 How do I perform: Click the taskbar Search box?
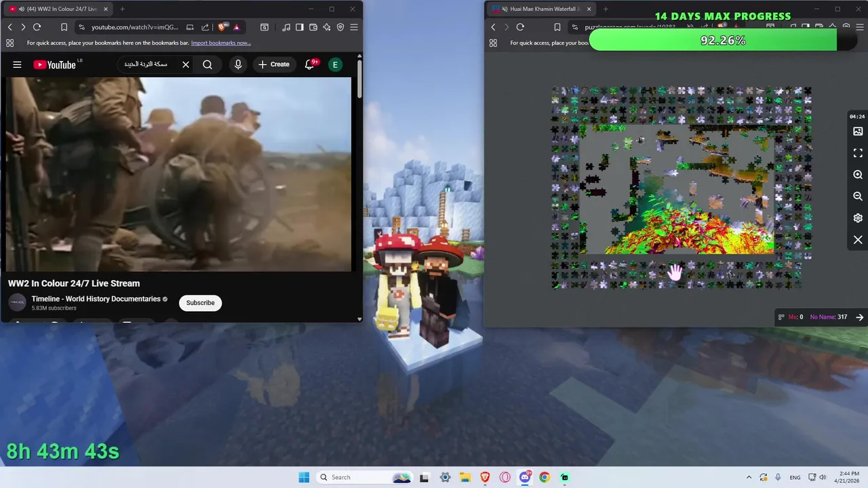click(363, 477)
